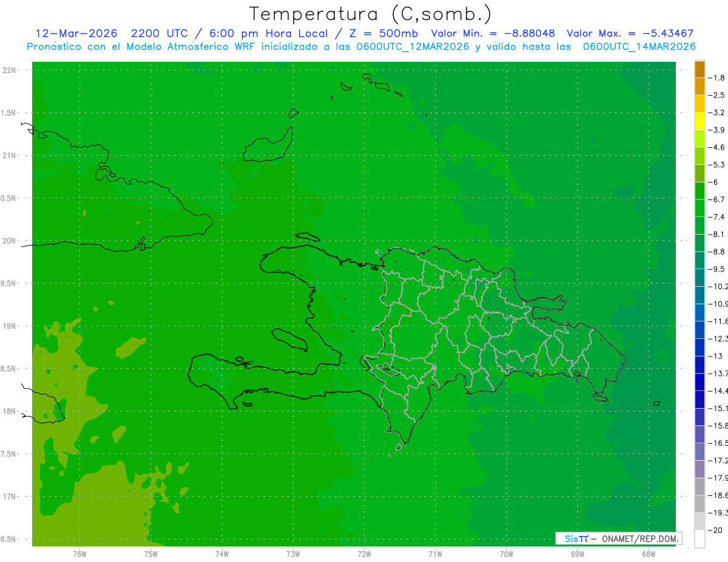Pick the white swatch below -20 on colorbar

tap(699, 539)
